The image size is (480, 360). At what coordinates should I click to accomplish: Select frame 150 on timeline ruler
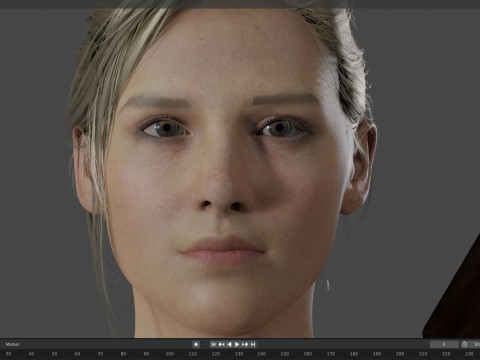click(x=285, y=354)
